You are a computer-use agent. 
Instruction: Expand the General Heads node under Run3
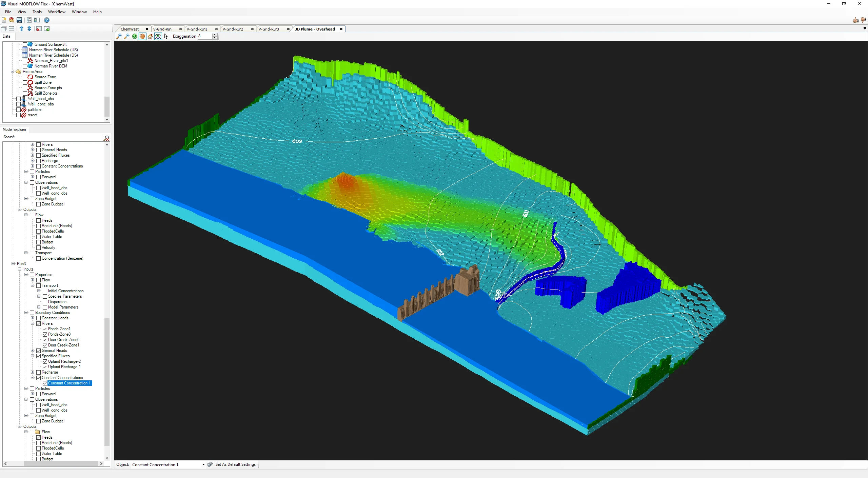[32, 351]
